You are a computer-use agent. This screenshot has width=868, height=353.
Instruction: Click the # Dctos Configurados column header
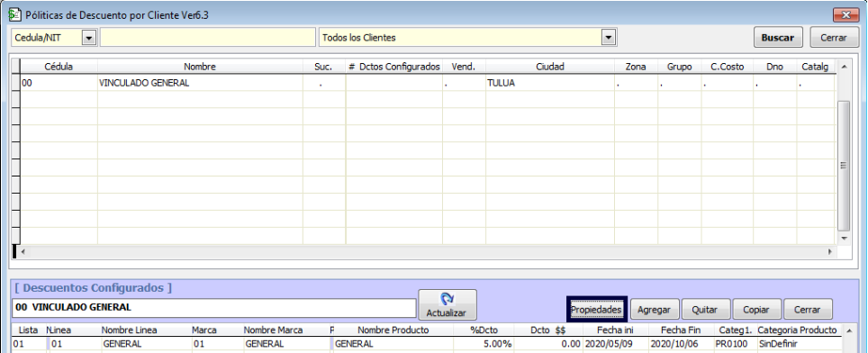click(x=394, y=67)
